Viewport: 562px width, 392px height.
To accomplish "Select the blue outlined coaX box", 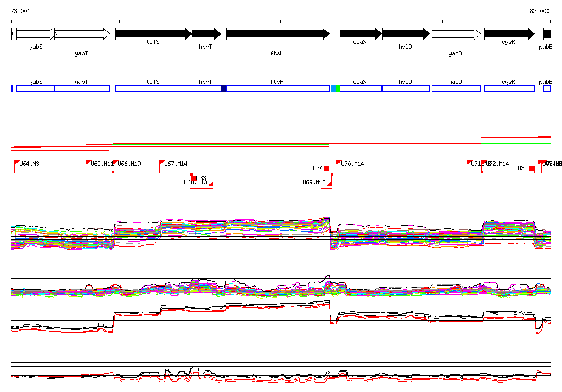I will [x=361, y=88].
